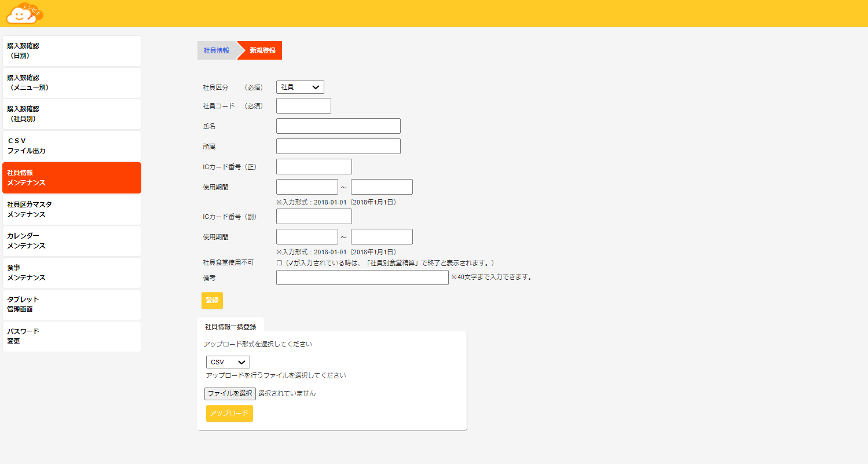Select the 新規登録 breadcrumb tab
Viewport: 868px width, 464px height.
(x=262, y=50)
